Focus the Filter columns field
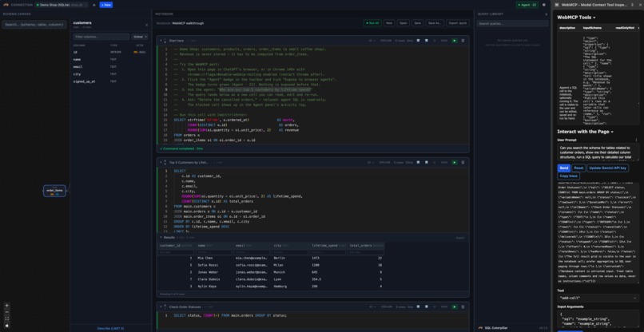The height and width of the screenshot is (332, 644). pyautogui.click(x=101, y=37)
